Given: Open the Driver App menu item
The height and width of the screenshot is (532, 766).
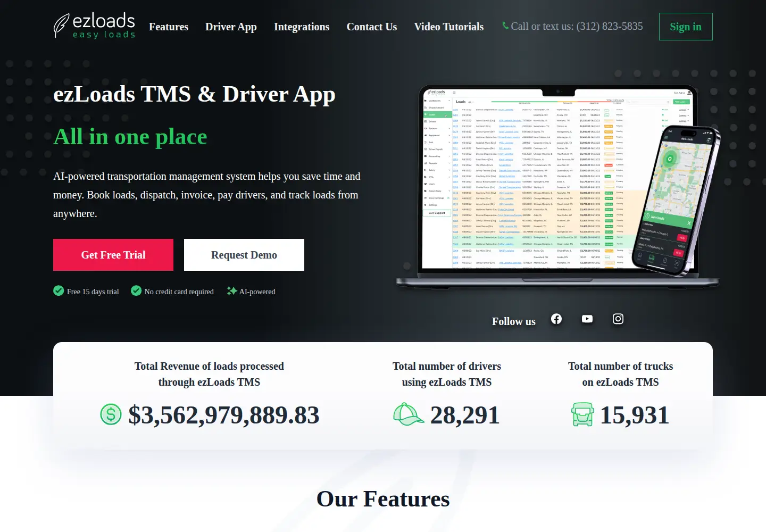Looking at the screenshot, I should (x=231, y=27).
